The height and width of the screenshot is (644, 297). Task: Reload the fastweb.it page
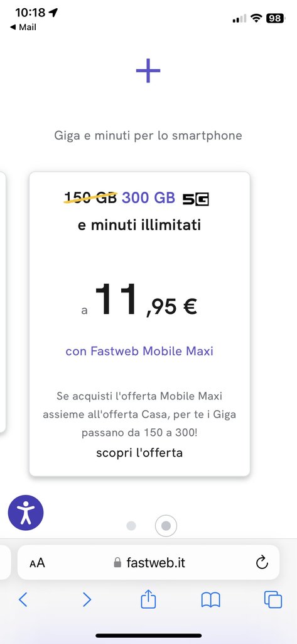pyautogui.click(x=262, y=562)
